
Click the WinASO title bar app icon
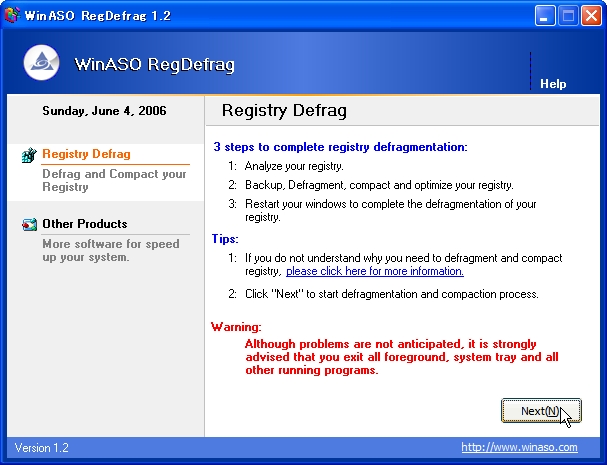[x=12, y=15]
